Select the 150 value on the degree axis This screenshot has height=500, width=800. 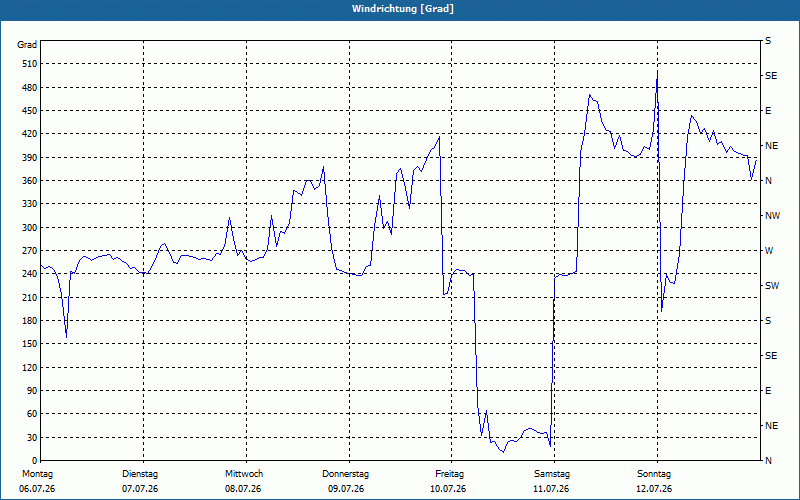click(30, 344)
